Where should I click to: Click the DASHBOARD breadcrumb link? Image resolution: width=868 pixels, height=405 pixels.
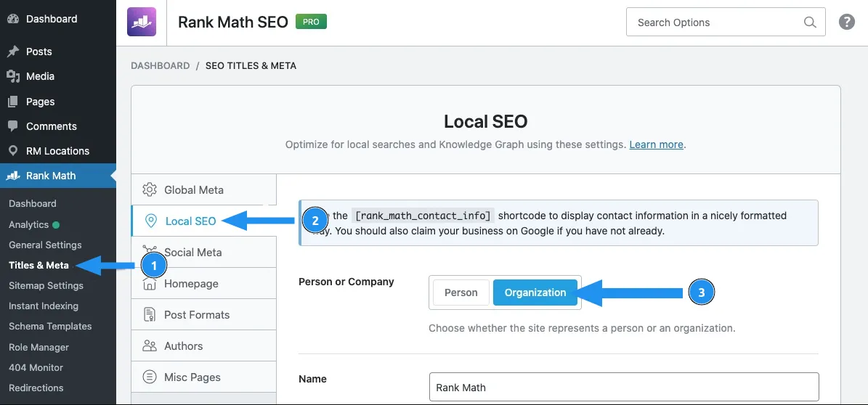(x=161, y=66)
